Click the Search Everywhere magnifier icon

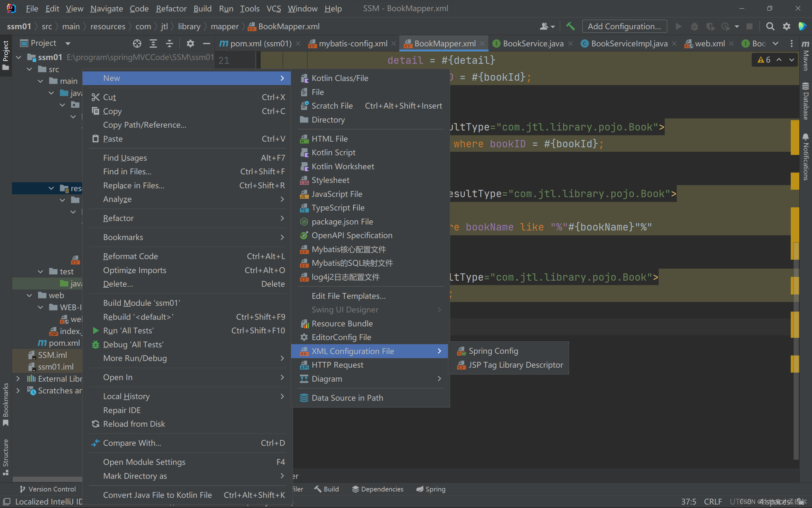pyautogui.click(x=770, y=26)
